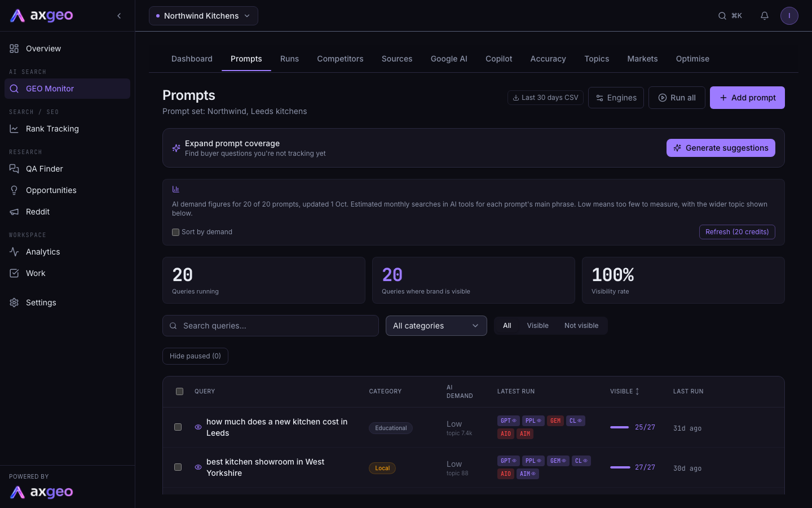The image size is (812, 508).
Task: Open Work in sidebar
Action: 67,273
